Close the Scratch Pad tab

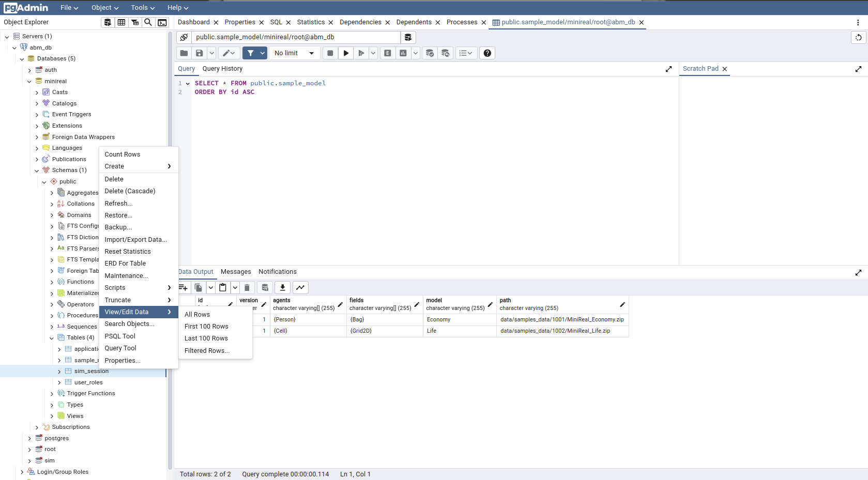725,69
